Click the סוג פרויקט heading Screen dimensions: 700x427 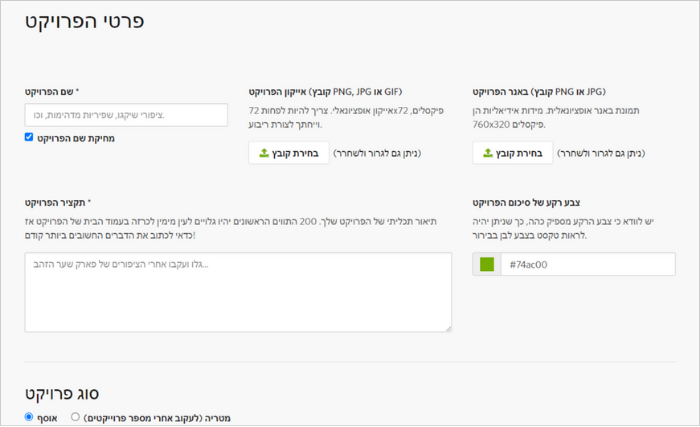click(62, 394)
